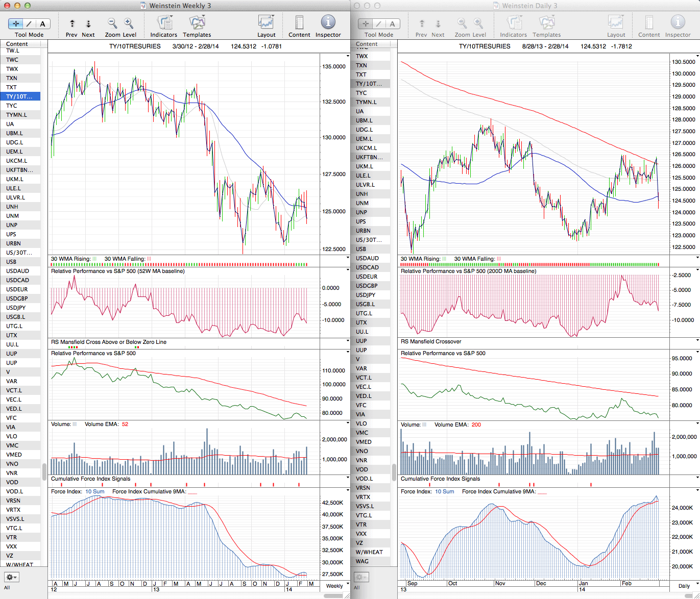Select the crosshair tool in Weekly window
The width and height of the screenshot is (700, 599).
[16, 23]
